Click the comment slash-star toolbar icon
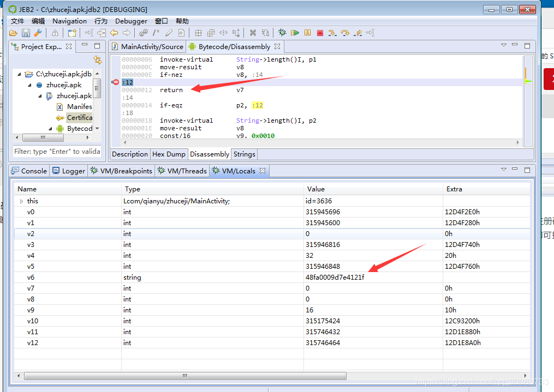Image resolution: width=554 pixels, height=392 pixels. [156, 33]
